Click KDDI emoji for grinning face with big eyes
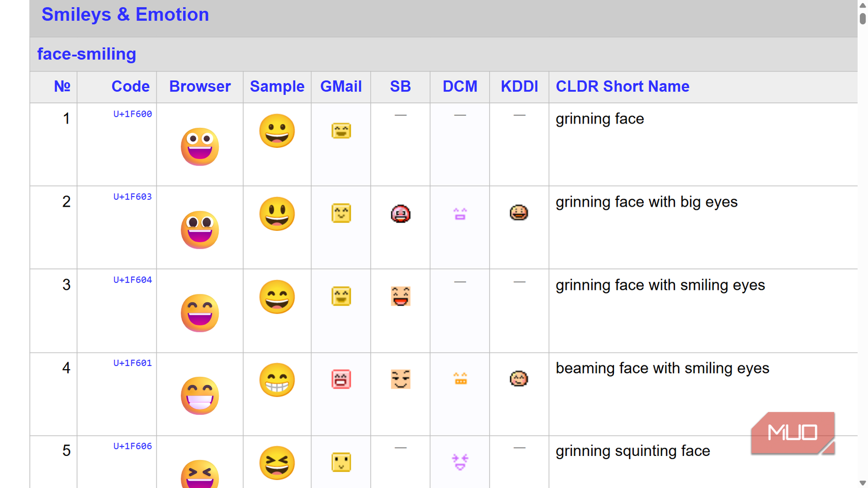Image resolution: width=868 pixels, height=488 pixels. click(x=519, y=213)
